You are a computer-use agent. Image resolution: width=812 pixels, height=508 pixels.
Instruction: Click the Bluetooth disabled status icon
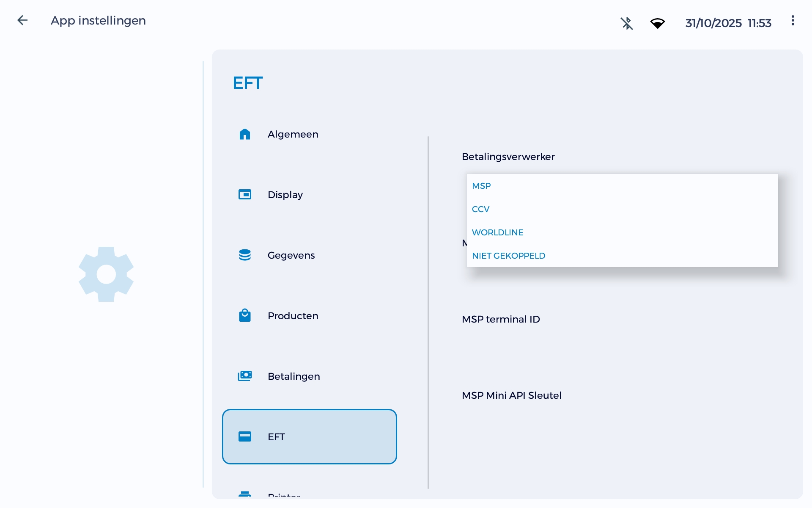click(x=626, y=23)
